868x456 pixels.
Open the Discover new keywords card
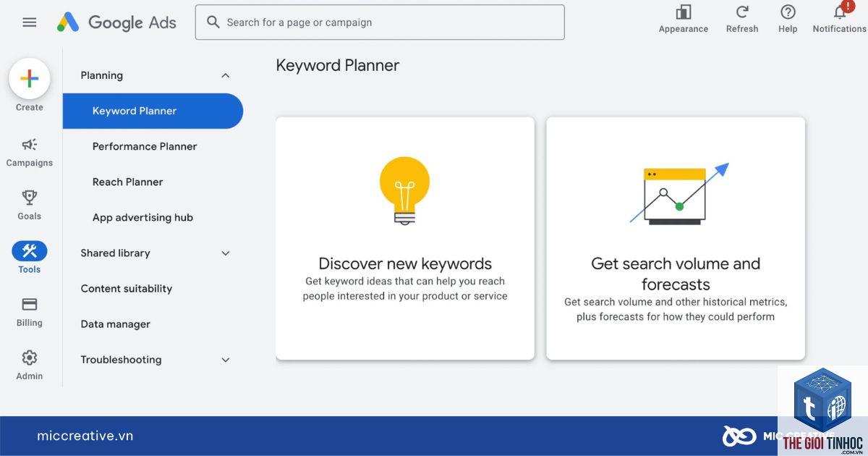point(405,238)
